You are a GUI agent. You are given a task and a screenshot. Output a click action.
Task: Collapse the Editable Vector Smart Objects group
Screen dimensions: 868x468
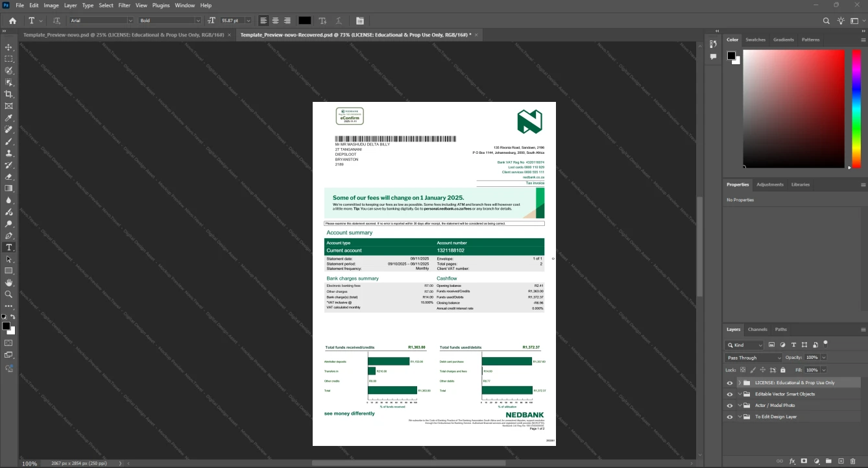click(x=739, y=394)
